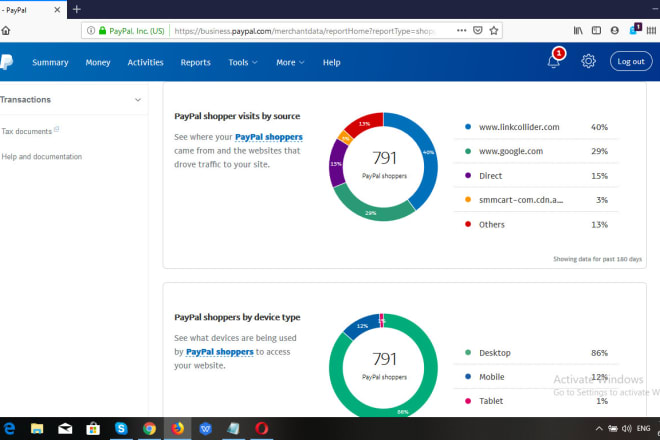Open Firefox account icon
Image resolution: width=660 pixels, height=440 pixels.
[x=615, y=30]
